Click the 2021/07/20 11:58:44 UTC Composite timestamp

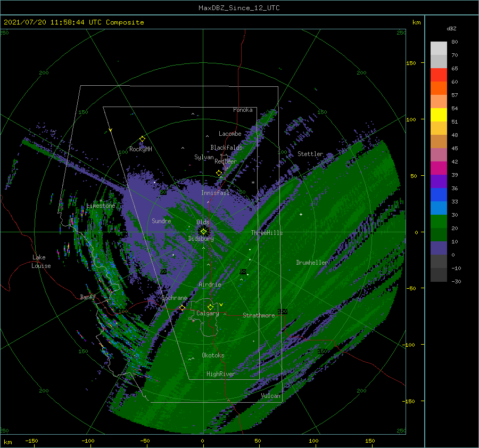click(x=73, y=22)
